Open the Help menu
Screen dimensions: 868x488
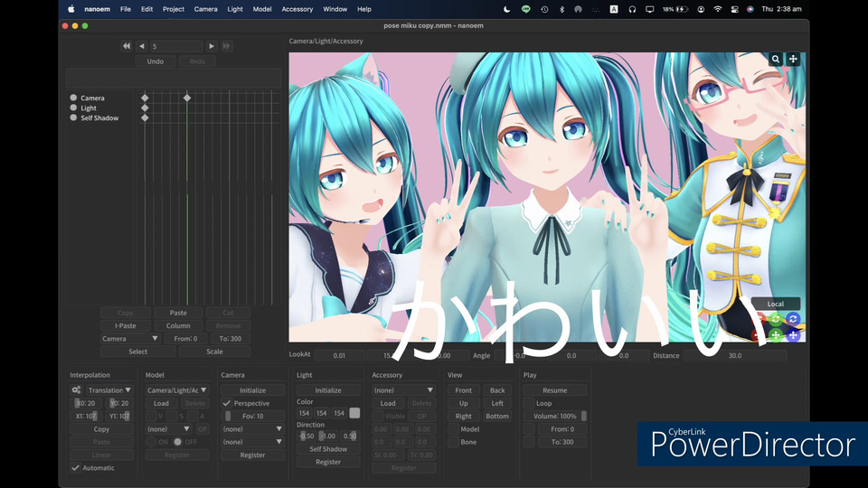[364, 9]
